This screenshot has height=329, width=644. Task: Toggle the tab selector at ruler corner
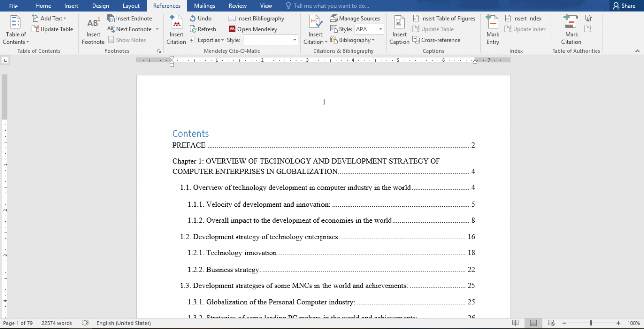point(5,60)
